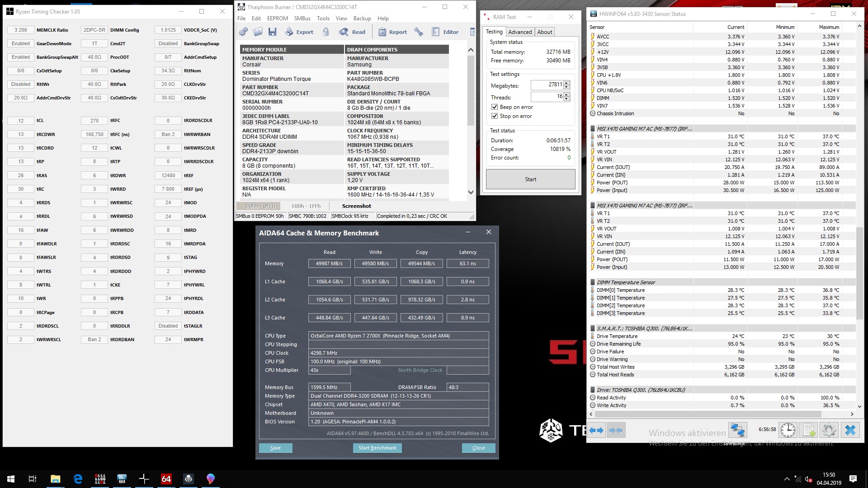Click HWiNFO clock reset timer icon
This screenshot has width=868, height=488.
[x=788, y=430]
